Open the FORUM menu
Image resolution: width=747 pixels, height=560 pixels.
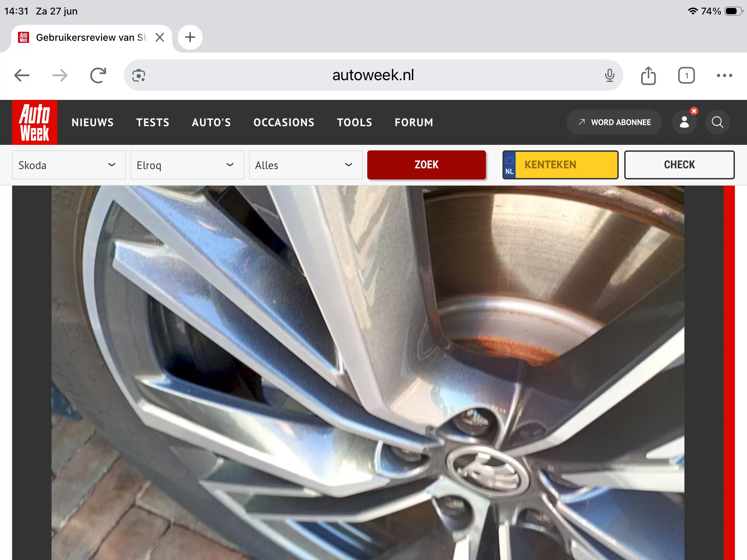point(414,122)
